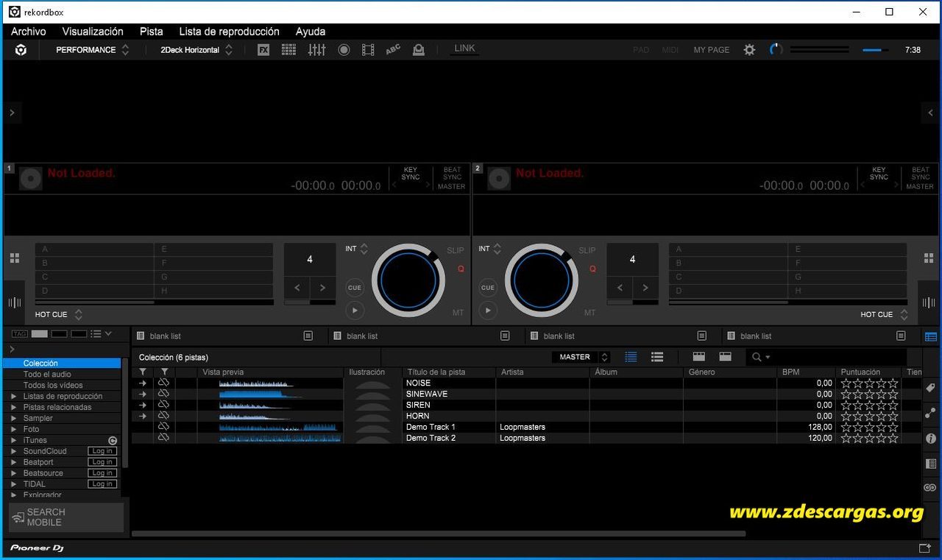Click the Demo Track 1 waveform preview
Image resolution: width=942 pixels, height=560 pixels.
280,427
